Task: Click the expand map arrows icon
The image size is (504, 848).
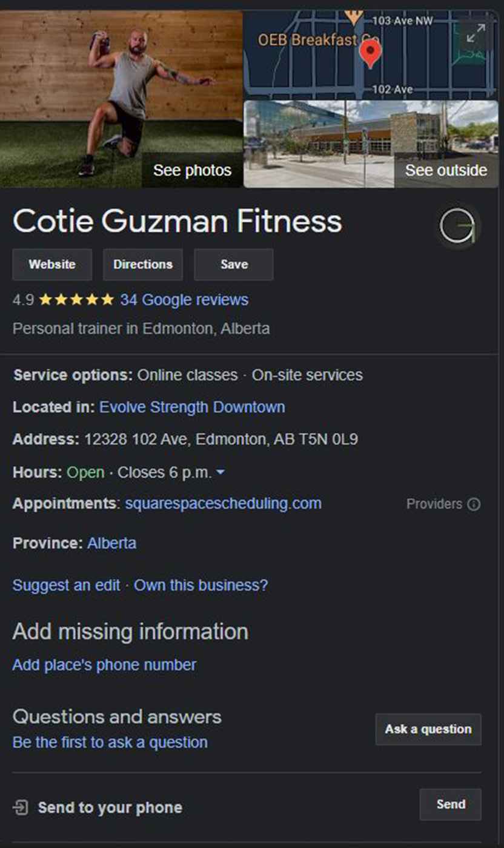Action: pos(475,33)
